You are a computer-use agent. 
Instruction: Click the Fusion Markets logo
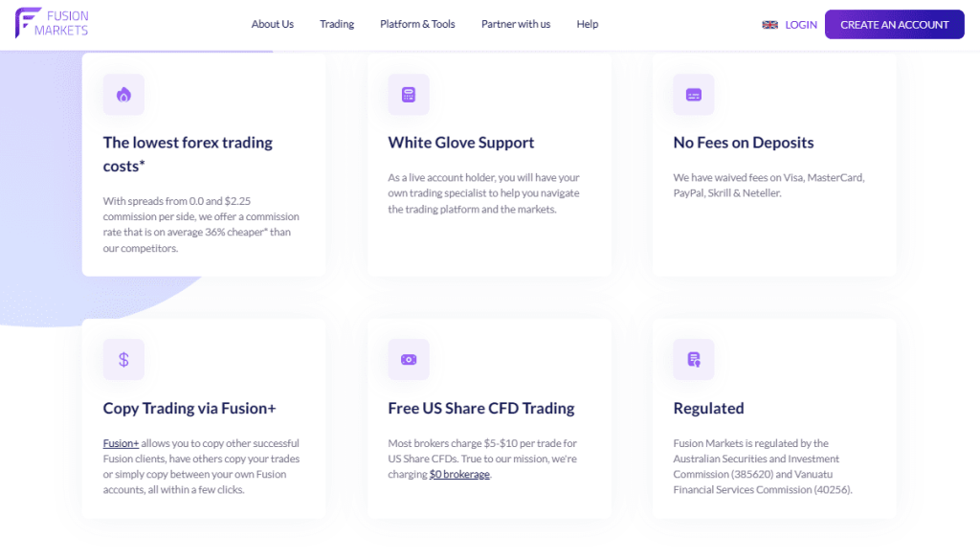pos(52,23)
